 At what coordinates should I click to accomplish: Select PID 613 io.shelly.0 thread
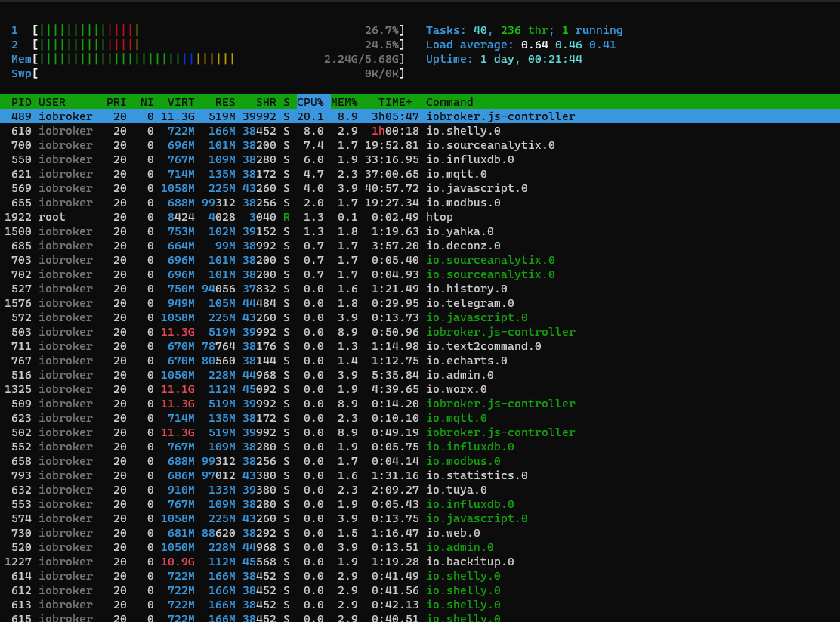(420, 605)
